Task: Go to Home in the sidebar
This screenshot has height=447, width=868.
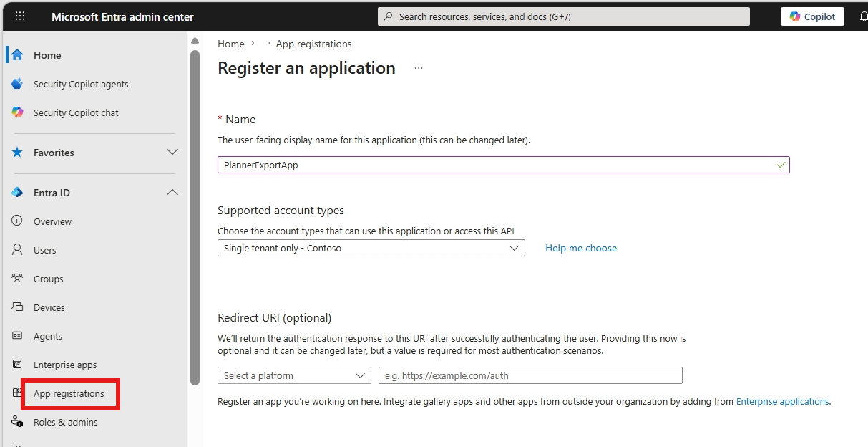Action: [47, 55]
